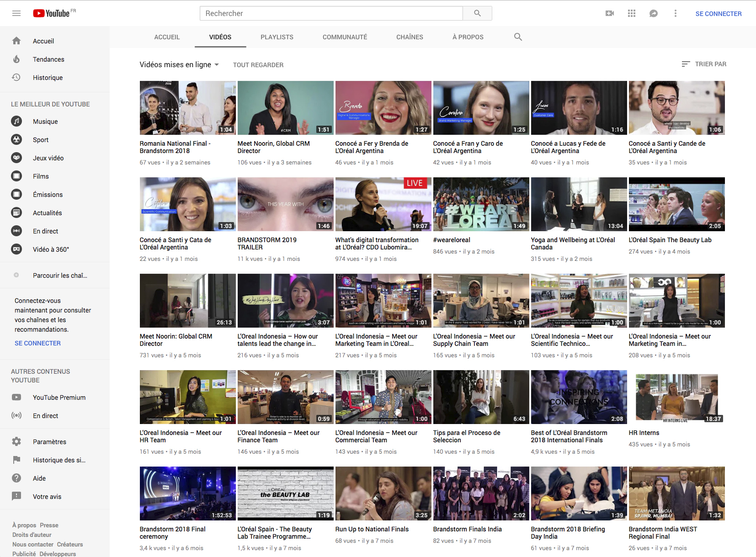
Task: Click the search magnifier button
Action: tap(477, 13)
